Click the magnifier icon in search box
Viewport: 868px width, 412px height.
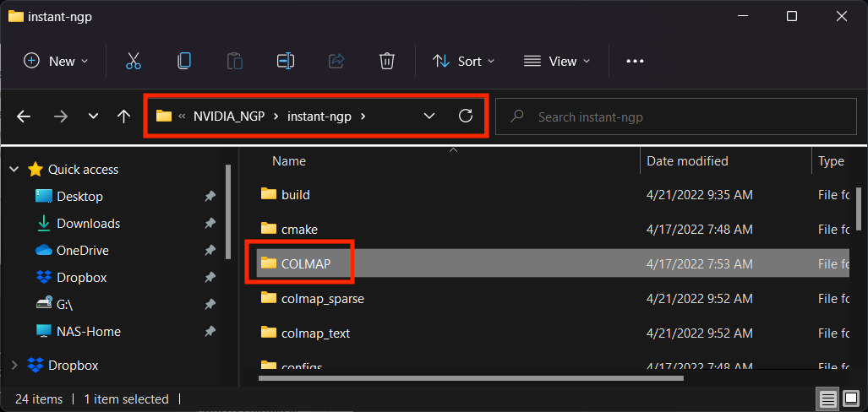pos(517,117)
